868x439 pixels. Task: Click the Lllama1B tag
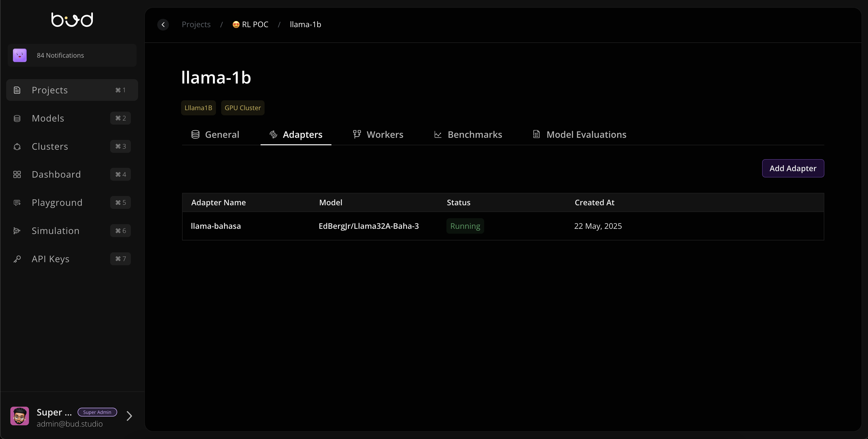(198, 108)
